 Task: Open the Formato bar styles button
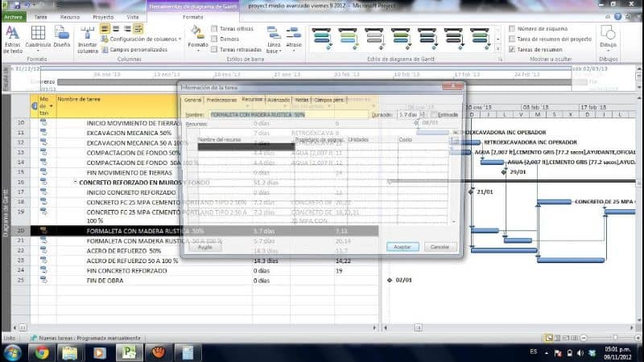[x=197, y=38]
